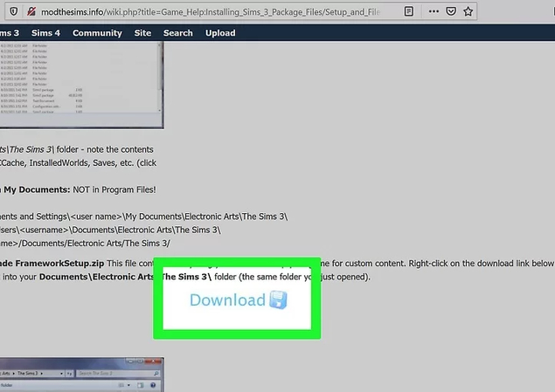This screenshot has width=555, height=392.
Task: Click the "CCache, InstalledWorlds, Saves" line
Action: (78, 163)
